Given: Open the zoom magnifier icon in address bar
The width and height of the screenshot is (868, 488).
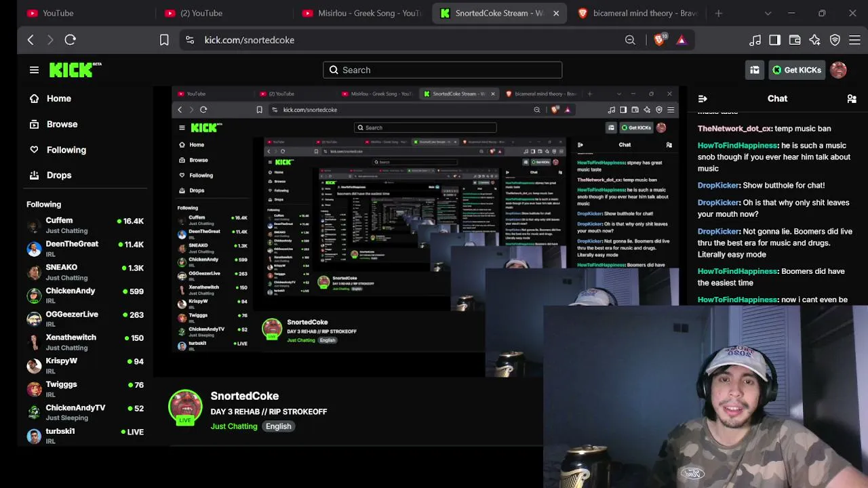Looking at the screenshot, I should click(630, 40).
